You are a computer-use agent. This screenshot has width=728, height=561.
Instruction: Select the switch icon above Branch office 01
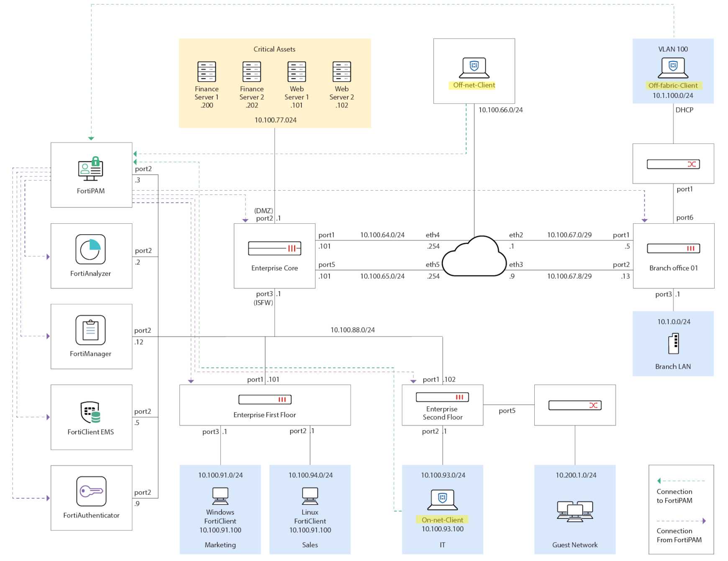pyautogui.click(x=673, y=164)
